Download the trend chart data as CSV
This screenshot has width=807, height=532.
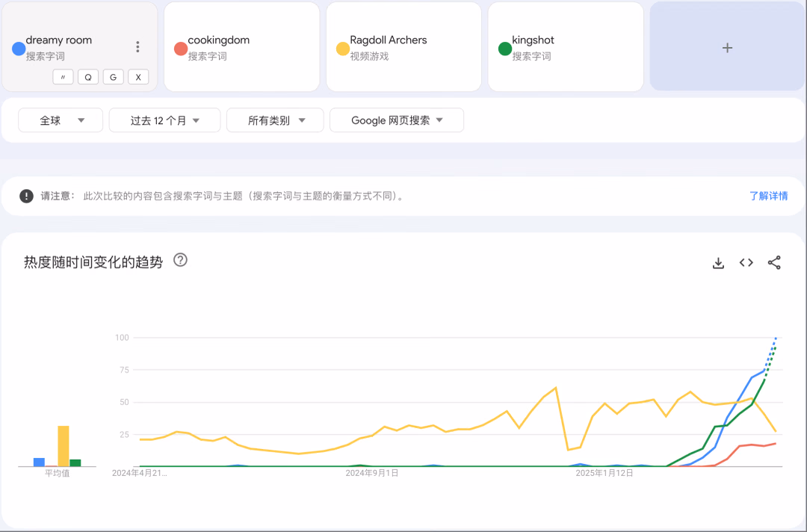(718, 263)
